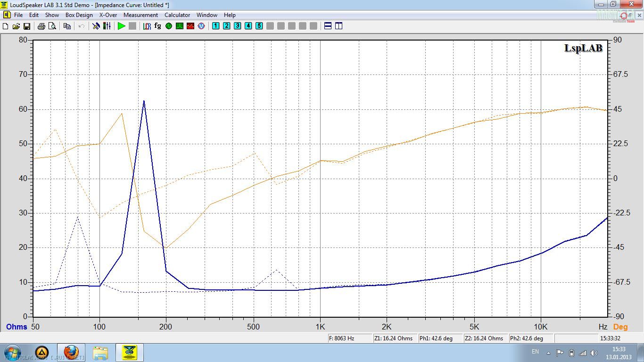Toggle curve memory 4 button
This screenshot has width=644, height=362.
click(x=248, y=26)
